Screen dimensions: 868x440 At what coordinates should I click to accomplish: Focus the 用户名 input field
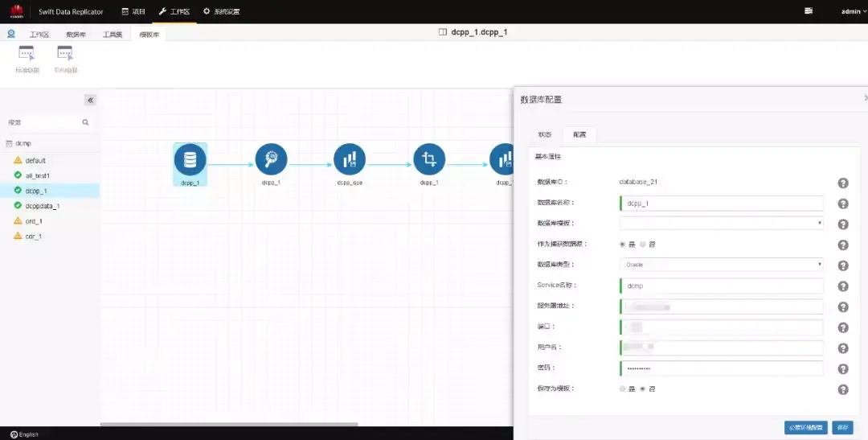(x=721, y=347)
